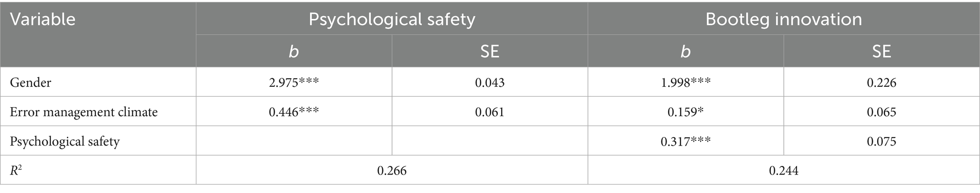Click the 0.061 standard error cell
Viewport: 980px width, 193px height.
click(x=490, y=112)
